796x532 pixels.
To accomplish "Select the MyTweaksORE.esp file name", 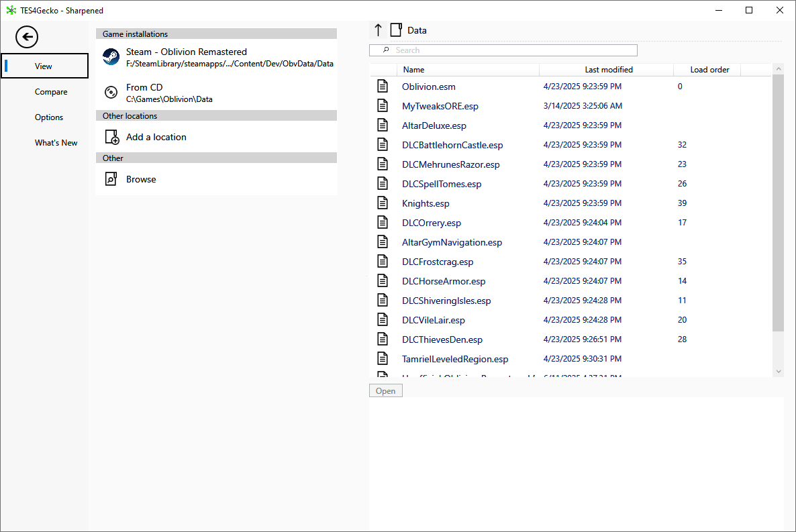I will pos(440,106).
